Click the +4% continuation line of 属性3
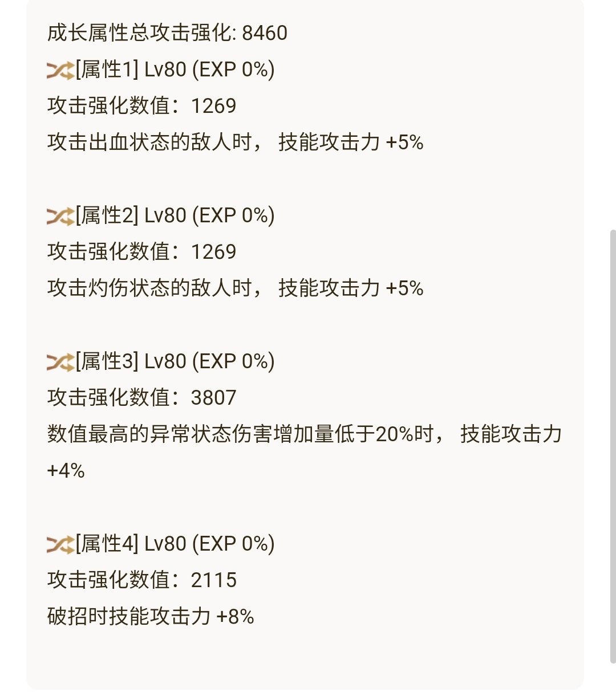Screen dimensions: 616x692 click(x=66, y=471)
